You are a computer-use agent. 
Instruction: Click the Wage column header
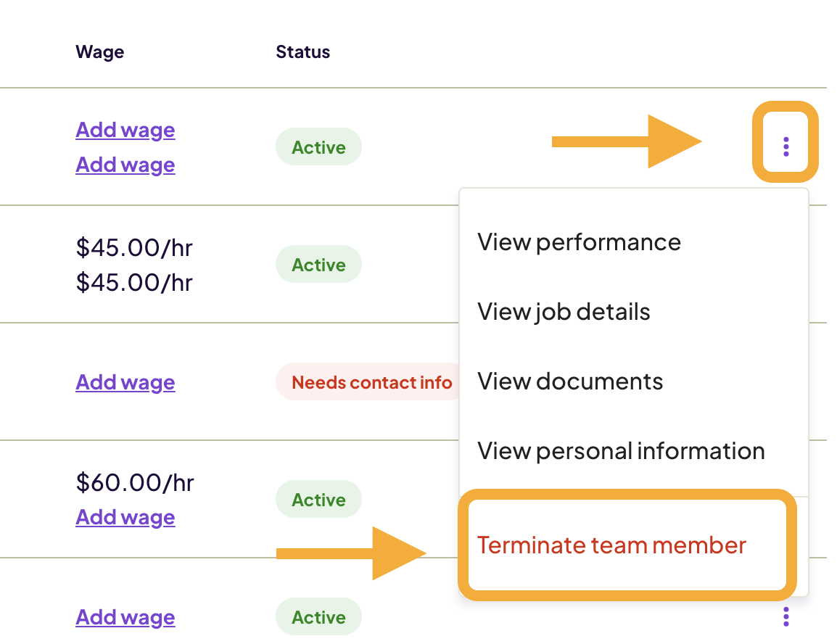[99, 51]
